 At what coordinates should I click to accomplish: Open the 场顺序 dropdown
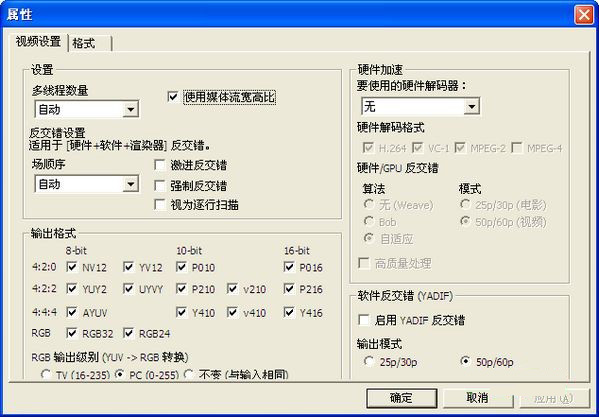(87, 184)
